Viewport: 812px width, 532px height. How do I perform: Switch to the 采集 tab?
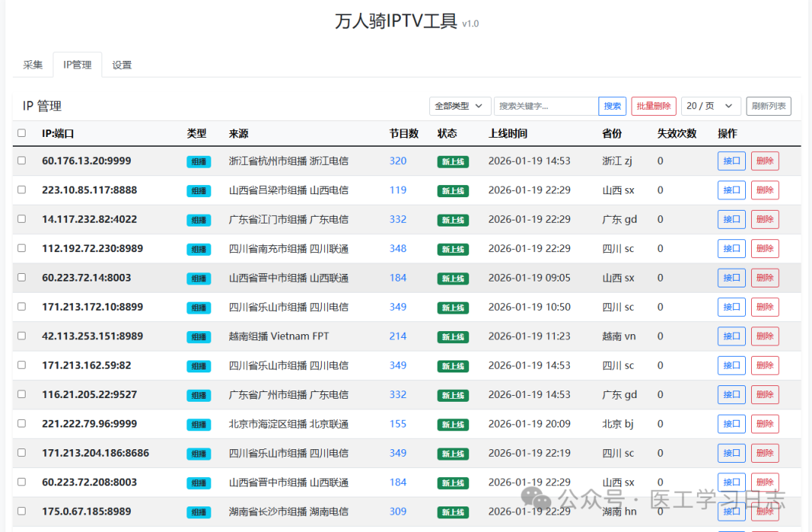[x=32, y=65]
